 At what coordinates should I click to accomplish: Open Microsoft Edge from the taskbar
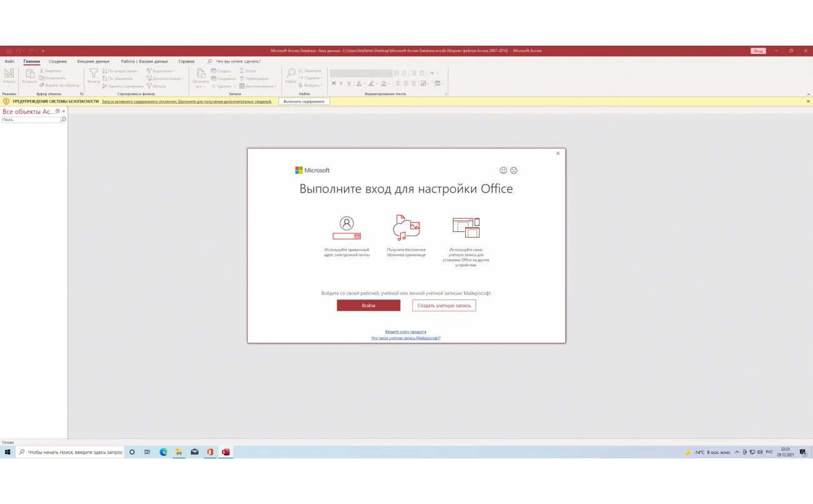pos(163,452)
